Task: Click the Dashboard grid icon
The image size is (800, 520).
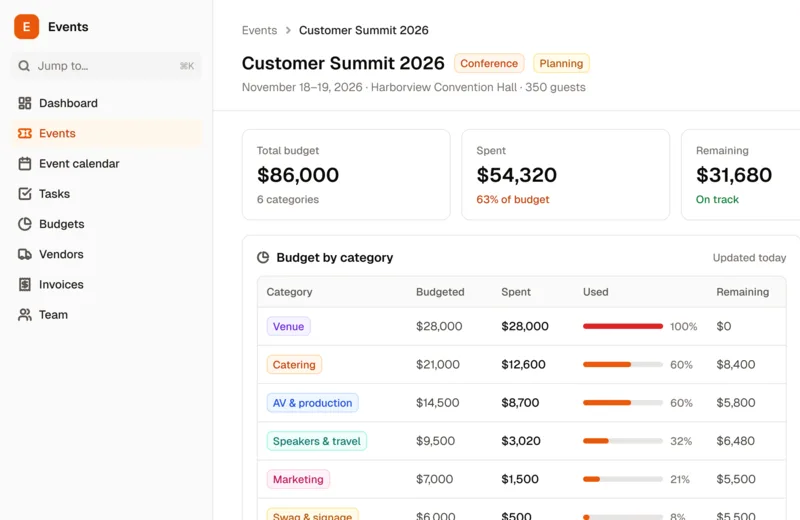Action: point(24,103)
